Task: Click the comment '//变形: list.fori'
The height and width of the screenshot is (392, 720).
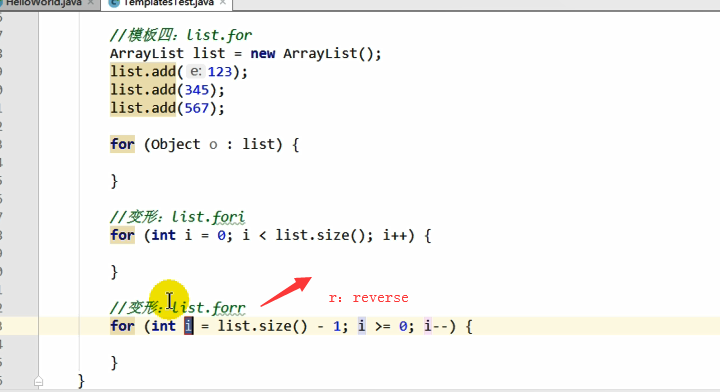Action: pyautogui.click(x=177, y=217)
